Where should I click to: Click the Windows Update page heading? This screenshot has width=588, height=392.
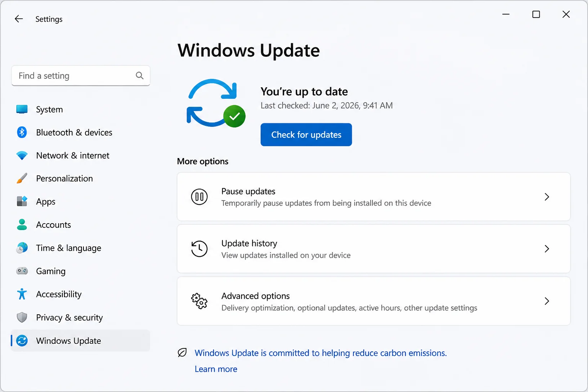249,51
